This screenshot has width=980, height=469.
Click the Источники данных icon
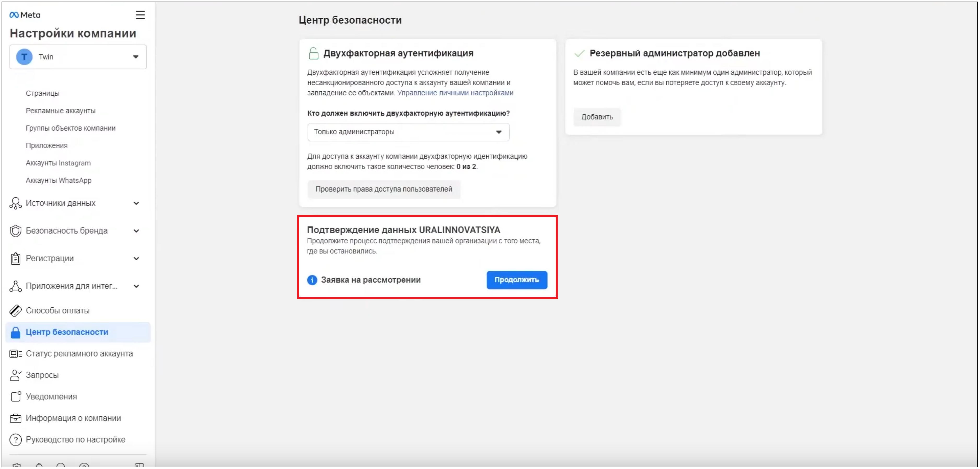15,203
